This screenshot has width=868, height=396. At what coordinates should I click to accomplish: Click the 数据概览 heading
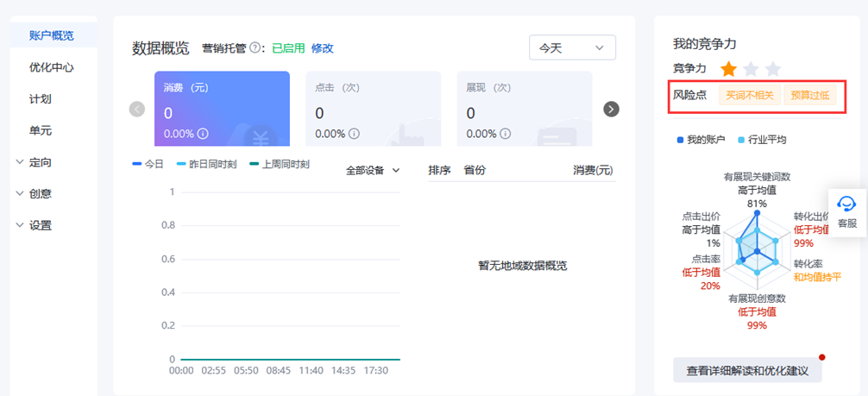pyautogui.click(x=160, y=48)
